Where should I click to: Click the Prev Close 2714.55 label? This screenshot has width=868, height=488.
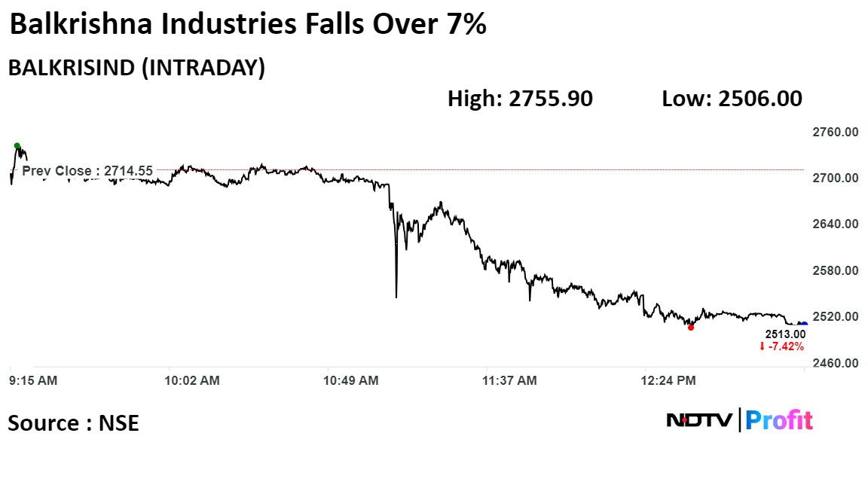coord(87,171)
